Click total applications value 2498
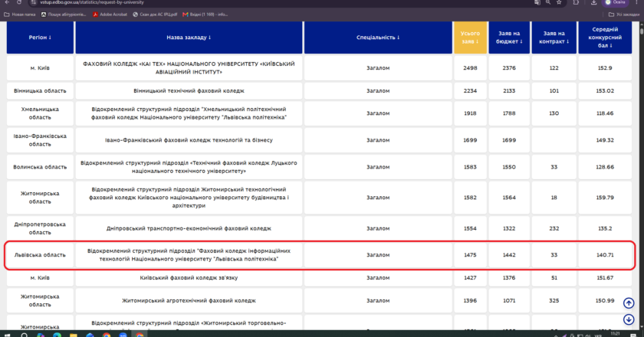The image size is (644, 337). (470, 67)
